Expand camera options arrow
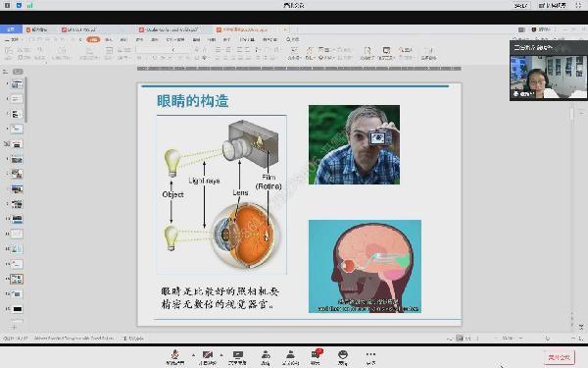 coord(221,355)
